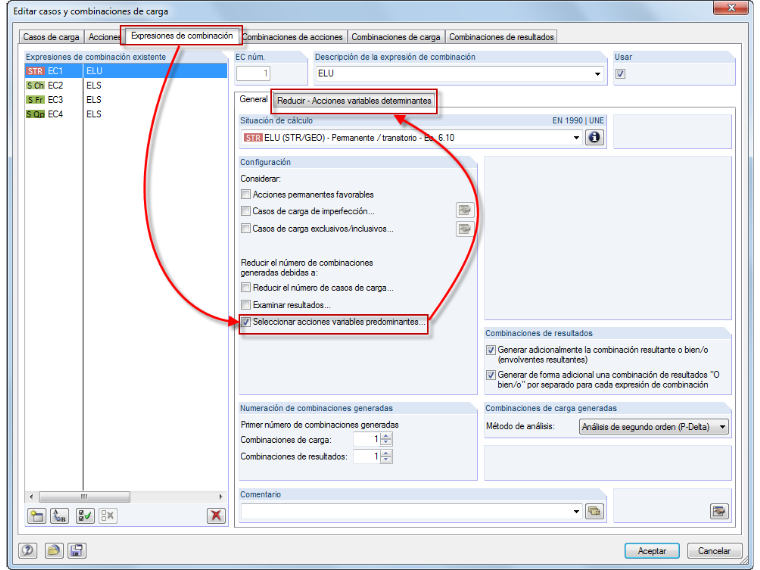The width and height of the screenshot is (760, 570).
Task: Enable Acciones permanentes favorables
Action: pos(246,194)
